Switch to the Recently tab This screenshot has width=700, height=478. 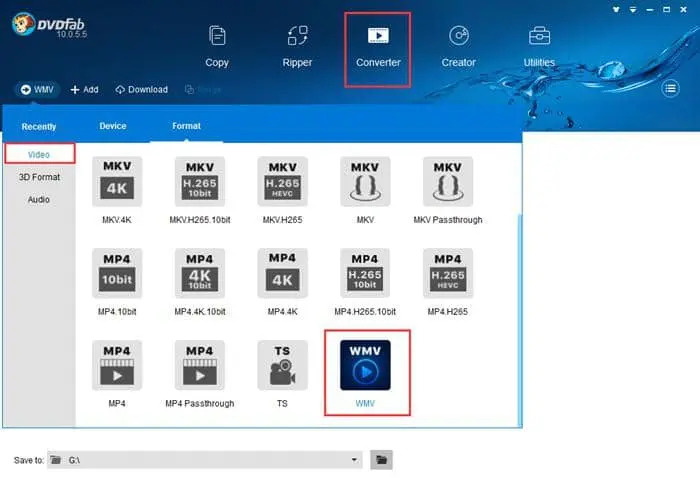coord(39,127)
